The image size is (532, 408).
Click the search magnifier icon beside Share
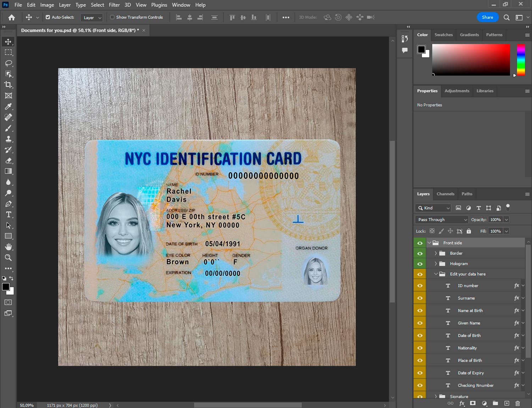pos(506,17)
